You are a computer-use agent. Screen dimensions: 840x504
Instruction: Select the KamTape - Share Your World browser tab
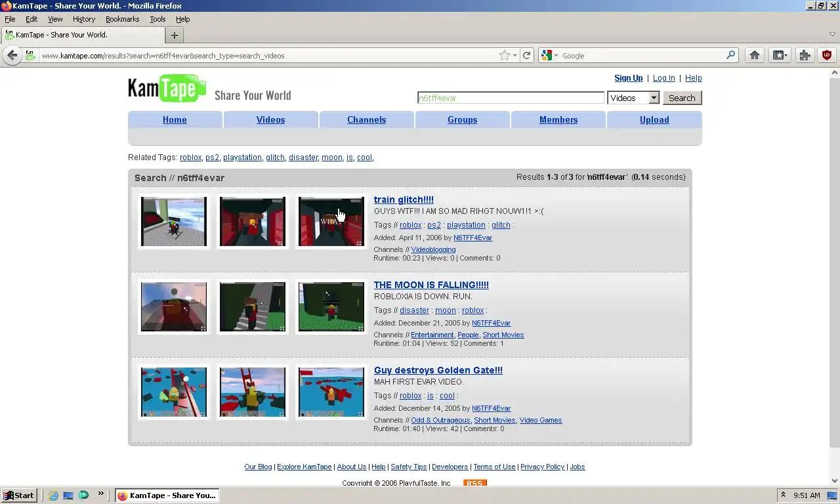(82, 35)
